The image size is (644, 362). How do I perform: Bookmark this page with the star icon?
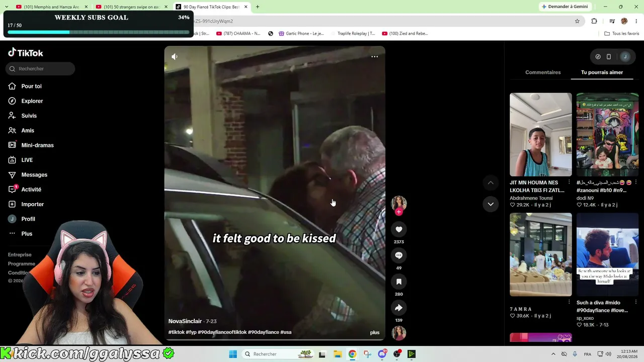(x=577, y=21)
